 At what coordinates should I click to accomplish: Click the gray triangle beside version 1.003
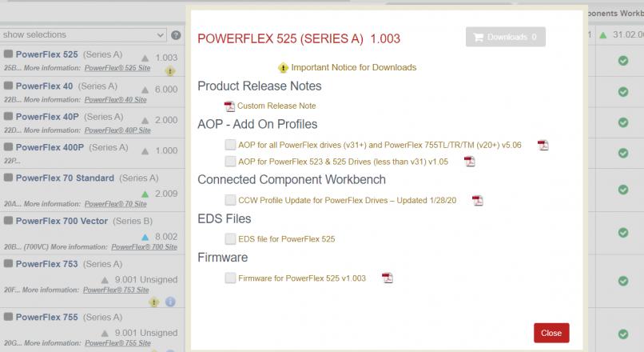coord(145,58)
